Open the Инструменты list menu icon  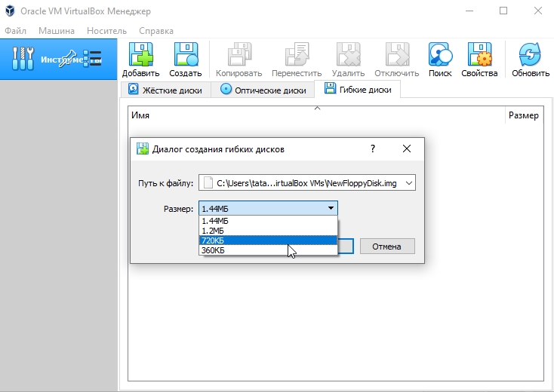[94, 58]
